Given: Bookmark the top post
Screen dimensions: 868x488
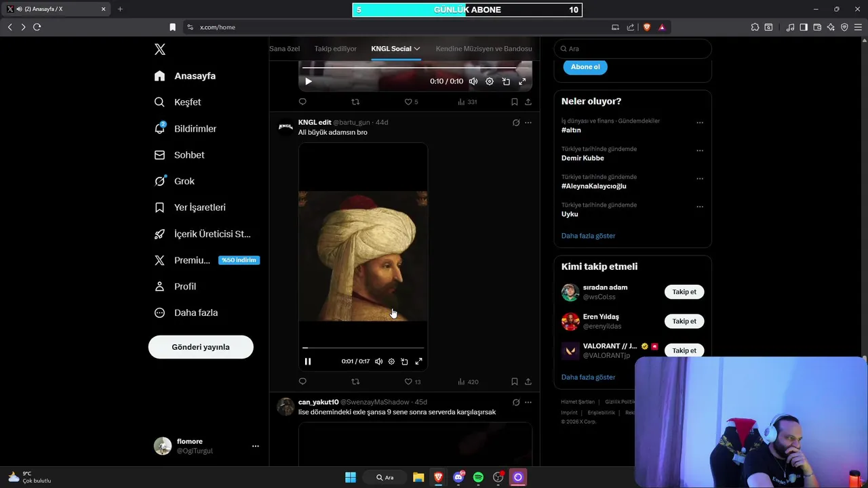Looking at the screenshot, I should point(514,102).
